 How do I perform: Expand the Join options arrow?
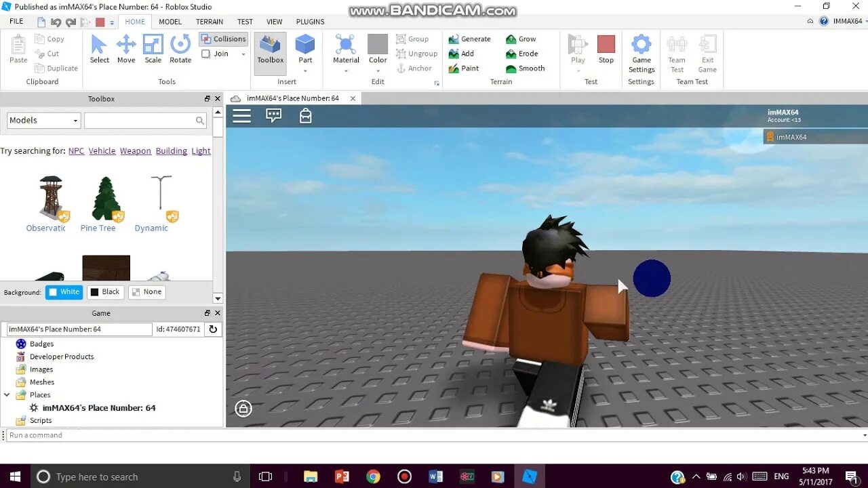pyautogui.click(x=243, y=54)
